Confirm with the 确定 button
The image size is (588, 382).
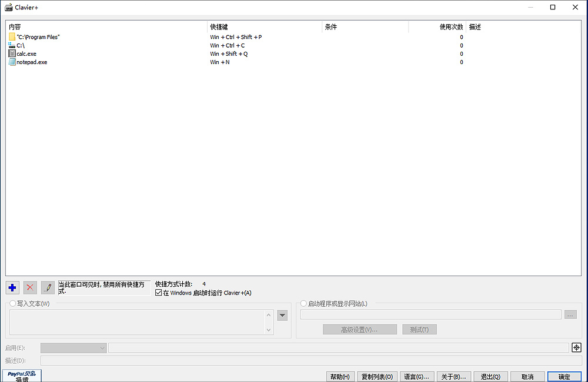[x=564, y=377]
